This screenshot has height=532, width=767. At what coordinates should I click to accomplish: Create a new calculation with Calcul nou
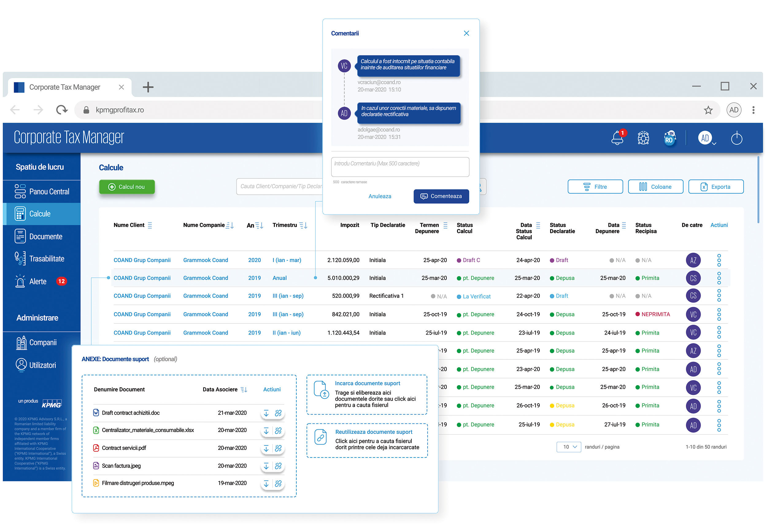pos(127,187)
